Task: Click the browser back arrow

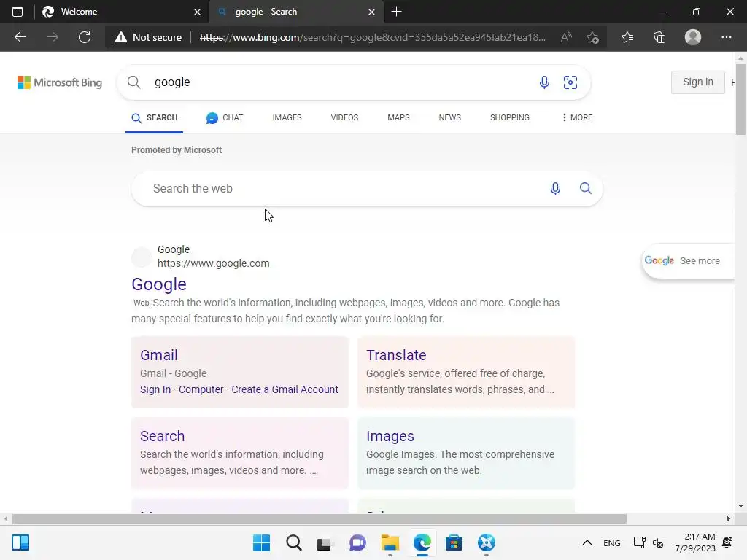Action: [x=20, y=37]
